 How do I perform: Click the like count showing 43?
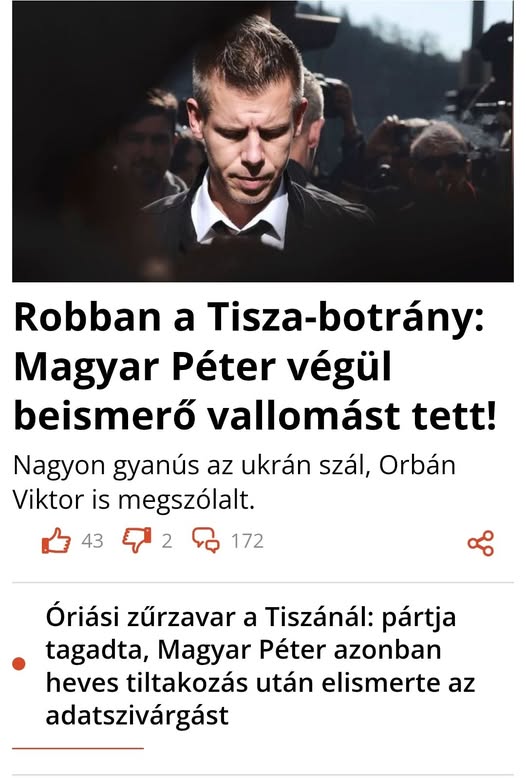[x=92, y=541]
